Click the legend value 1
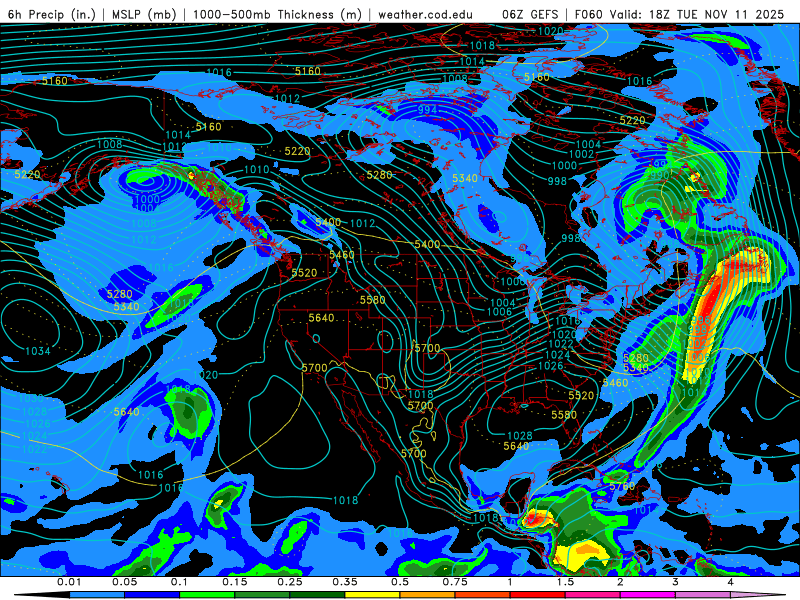800x600 pixels. (x=510, y=582)
